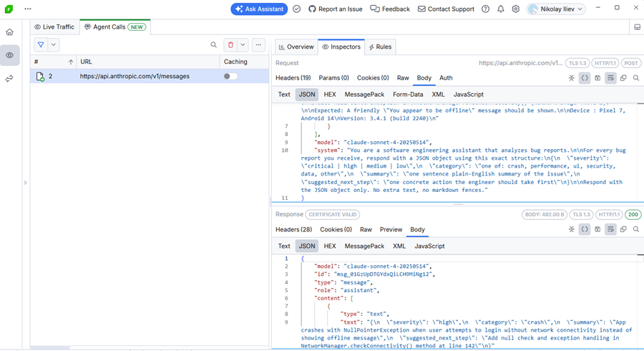Expand the dropdown arrow next to trash
Viewport: 644px width, 351px height.
click(x=243, y=45)
